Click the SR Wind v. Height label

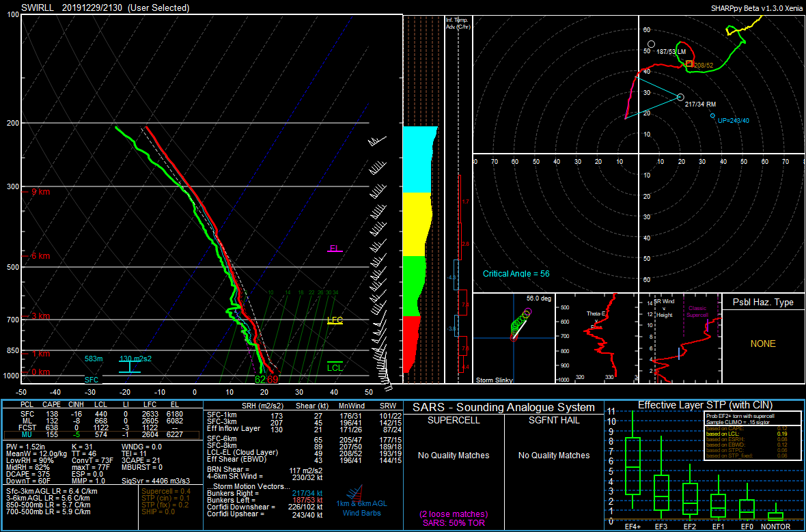(664, 309)
